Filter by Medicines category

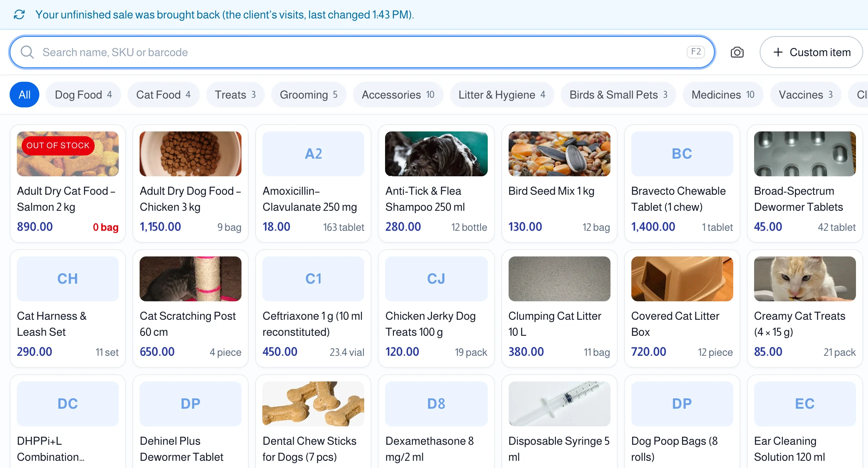click(x=723, y=95)
